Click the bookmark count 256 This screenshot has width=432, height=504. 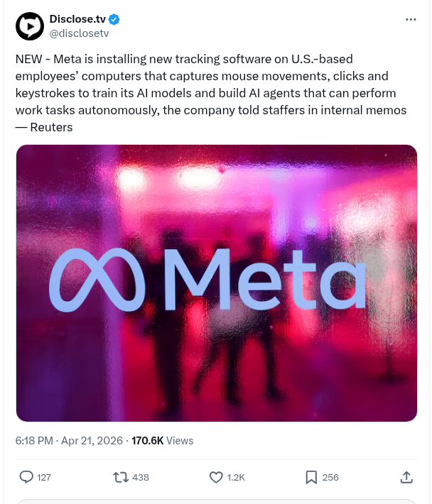pyautogui.click(x=330, y=478)
